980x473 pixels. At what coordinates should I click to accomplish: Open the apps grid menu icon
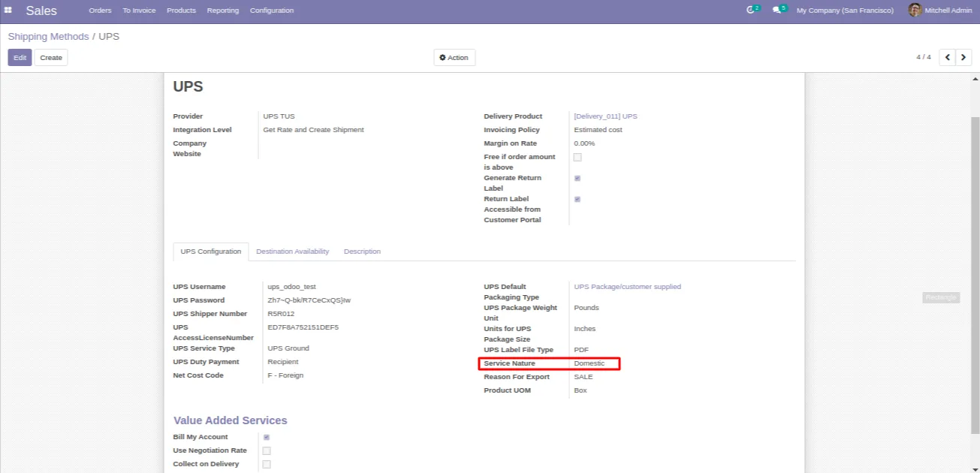point(8,11)
